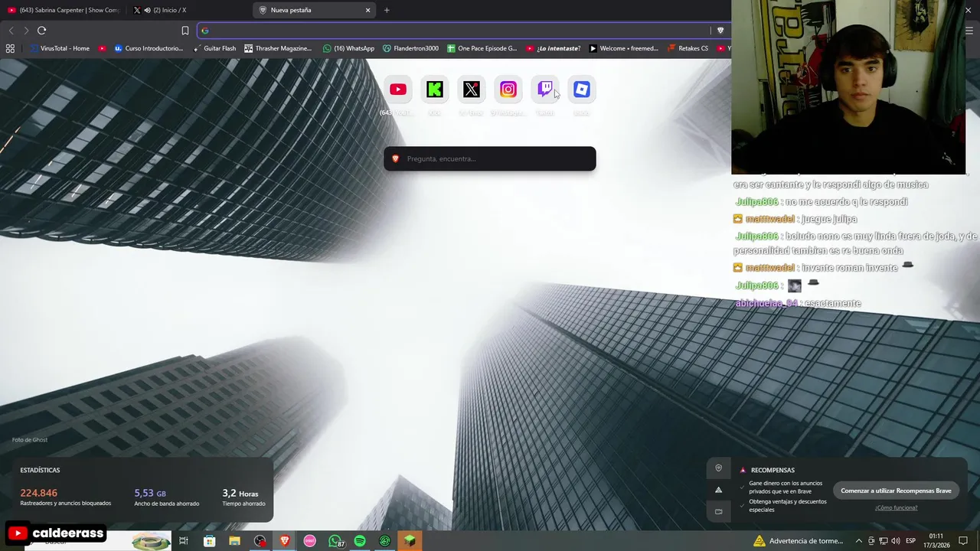
Task: Open the stadium widget in taskbar search
Action: (x=151, y=541)
